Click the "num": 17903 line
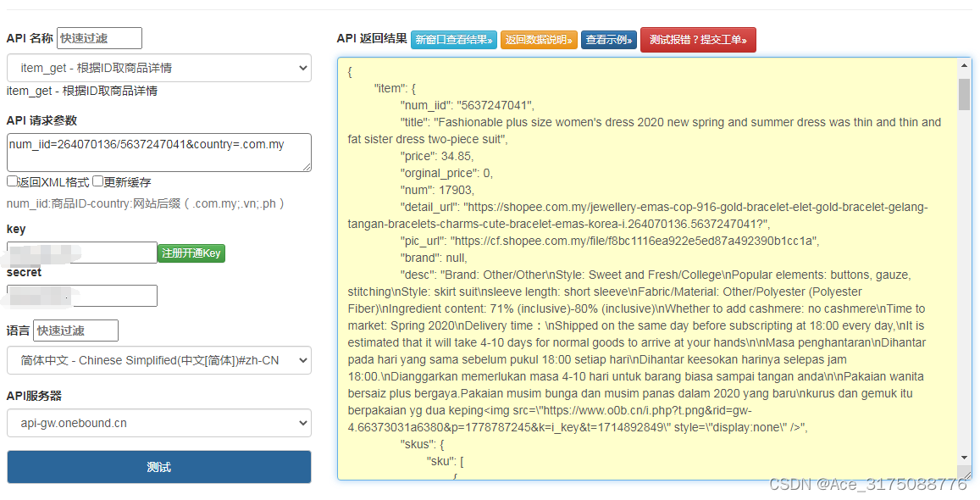The width and height of the screenshot is (980, 500). (437, 189)
